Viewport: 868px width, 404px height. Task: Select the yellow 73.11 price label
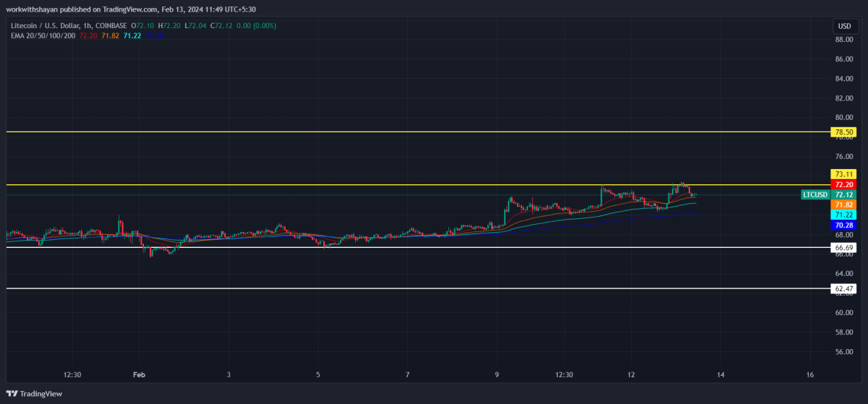[845, 174]
